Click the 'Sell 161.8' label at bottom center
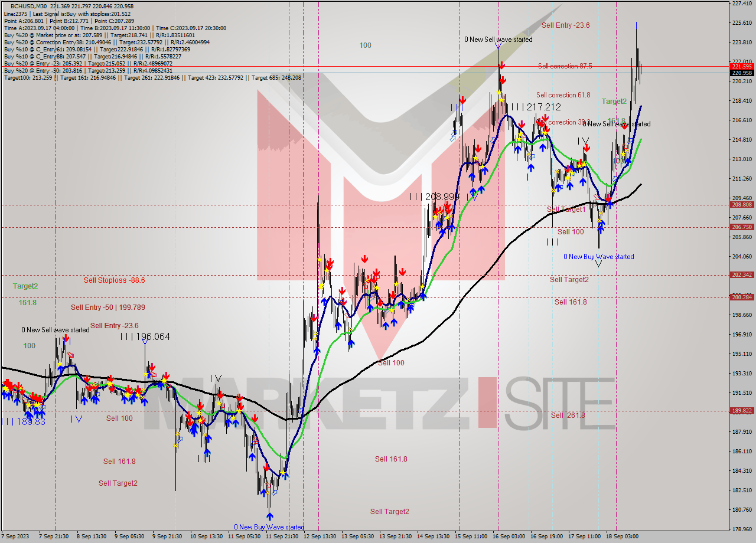 (391, 459)
